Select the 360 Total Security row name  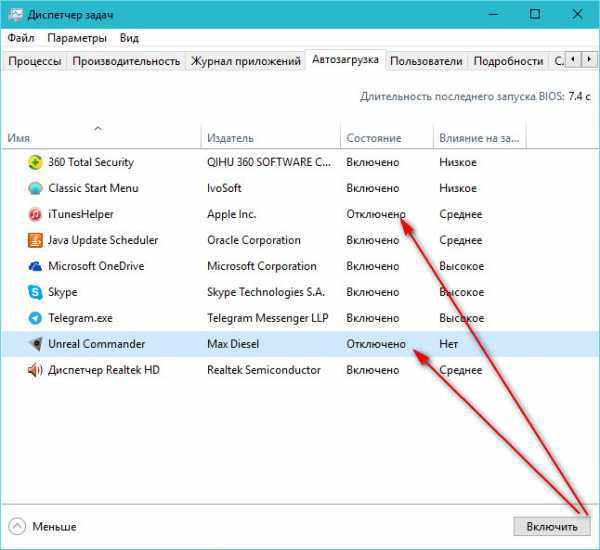[91, 162]
